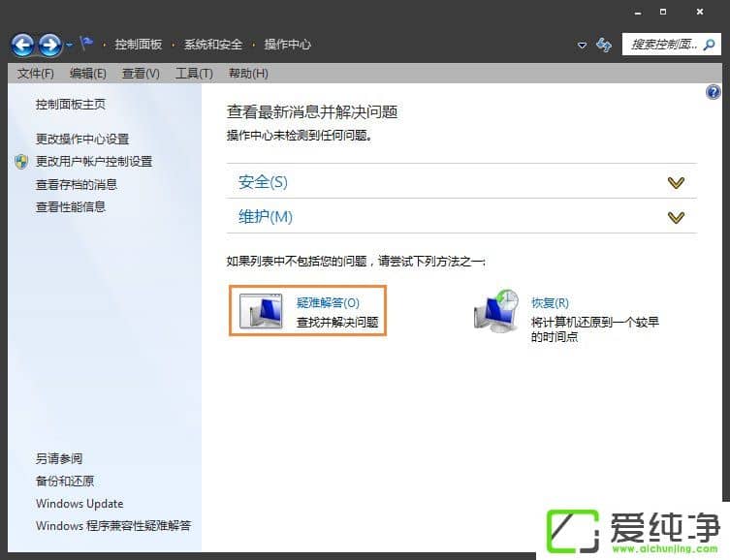This screenshot has width=730, height=560.
Task: Click inside the 搜索控制面板 search field
Action: tap(662, 45)
